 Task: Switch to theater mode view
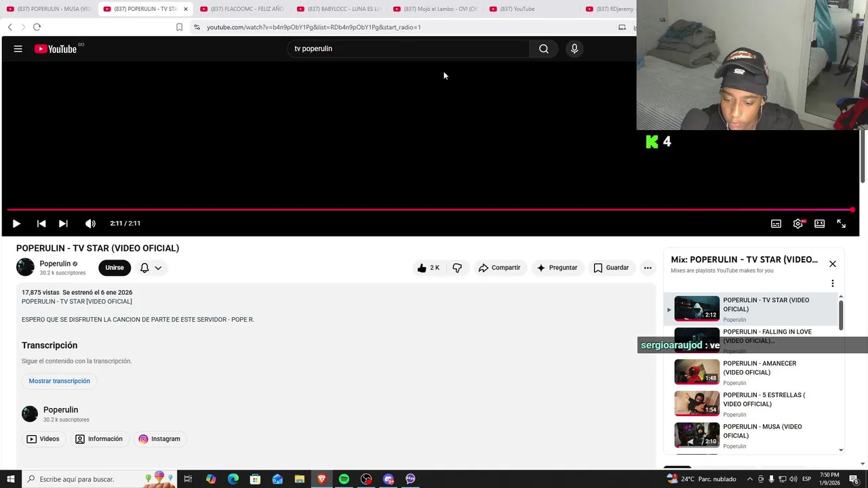819,224
